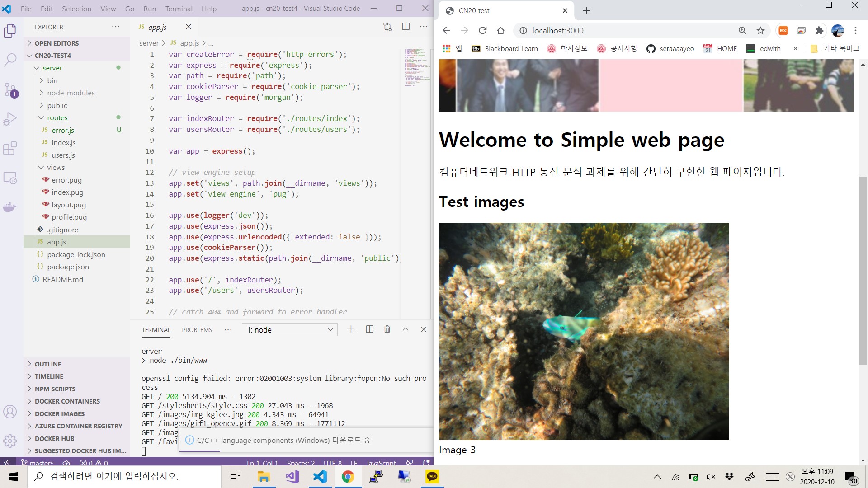Open the "1: node" terminal dropdown
Screen dimensions: 868x488
(289, 329)
